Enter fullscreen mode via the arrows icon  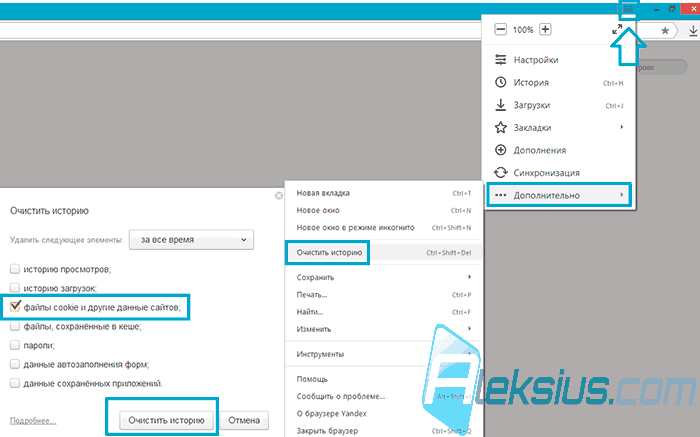(x=617, y=29)
